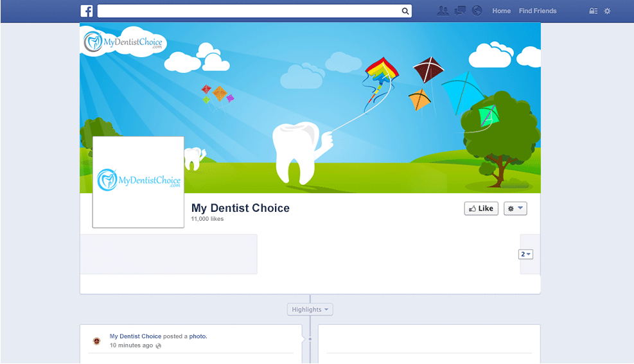Expand the '2' tabs dropdown
The width and height of the screenshot is (634, 364).
coord(525,254)
